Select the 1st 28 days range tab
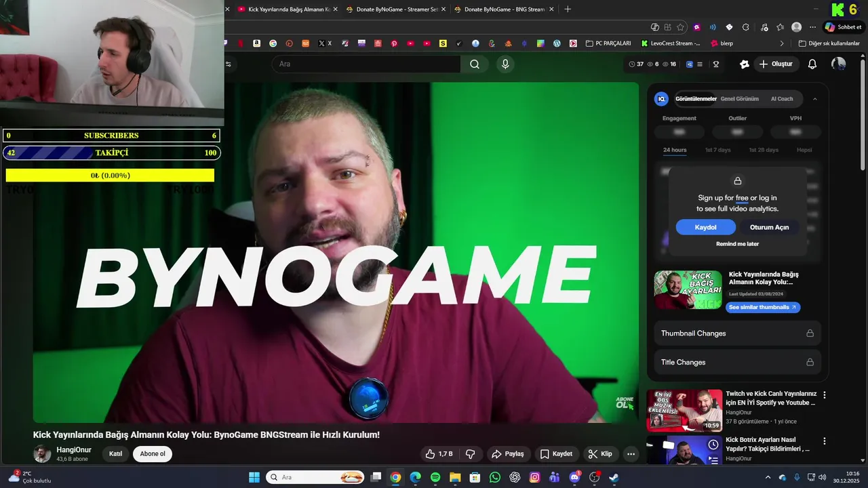 tap(764, 150)
